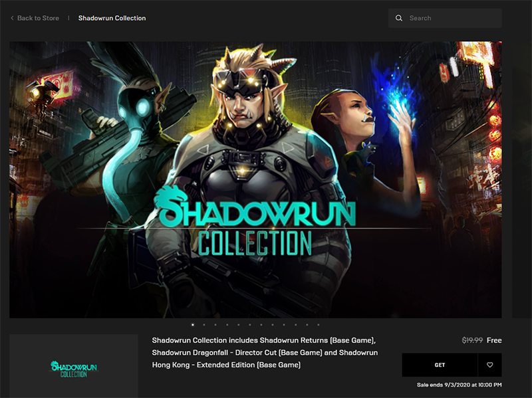Focus the Search input field
The width and height of the screenshot is (532, 398).
tap(445, 18)
